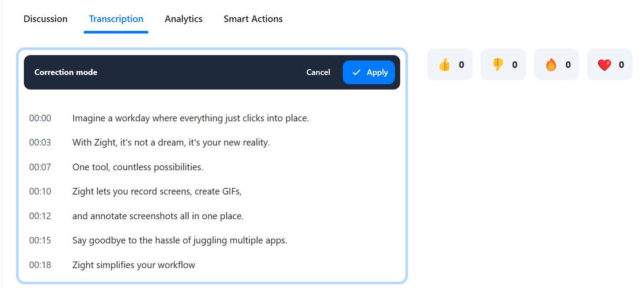
Task: Click the 00:18 timestamp
Action: (x=40, y=265)
